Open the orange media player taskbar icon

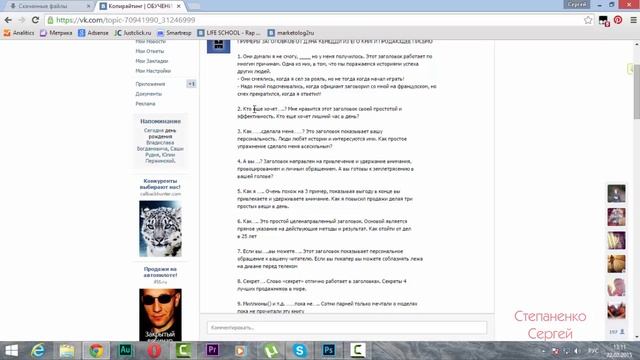pyautogui.click(x=241, y=350)
